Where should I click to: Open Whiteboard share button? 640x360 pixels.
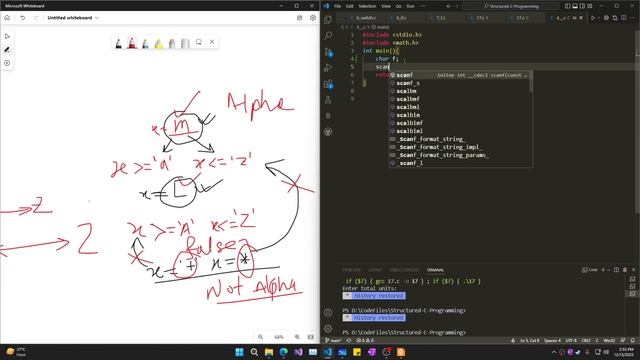[x=300, y=18]
